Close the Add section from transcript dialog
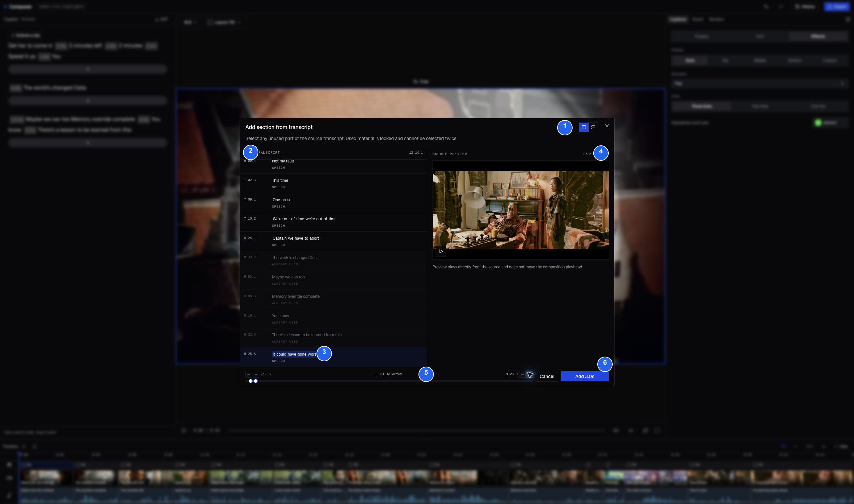854x504 pixels. click(607, 126)
